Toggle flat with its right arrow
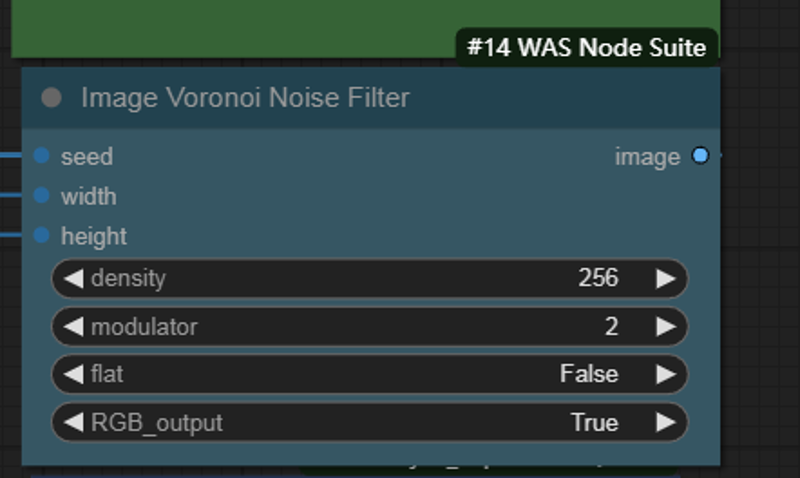This screenshot has height=478, width=800. 666,374
